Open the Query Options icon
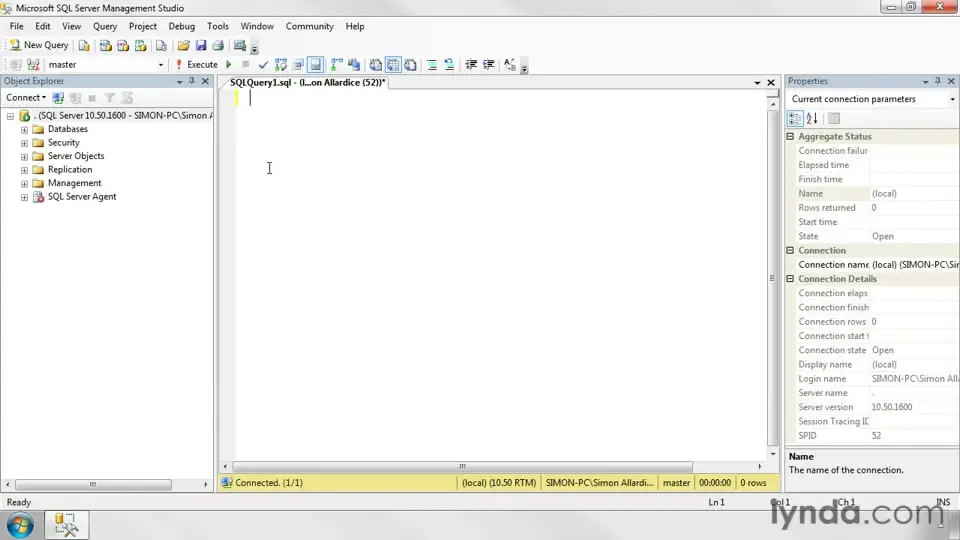Screen dimensions: 960x540 point(298,64)
